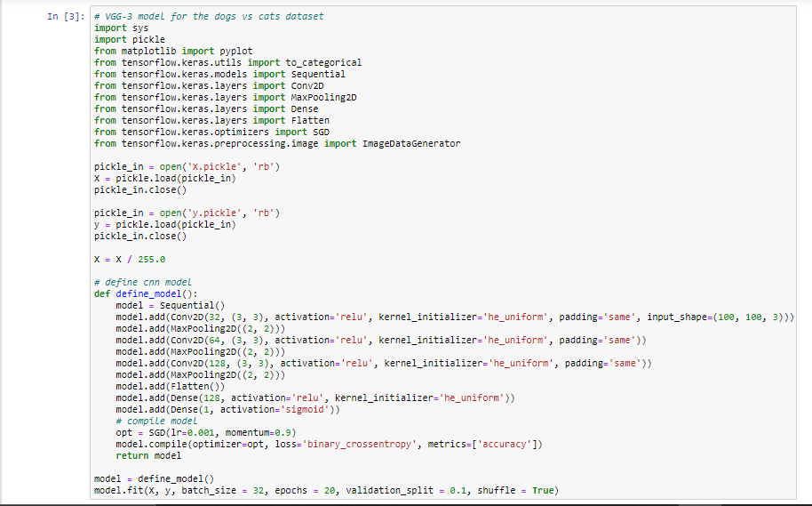Click the 'return model' line
Viewport: 812px width, 506px height.
[x=148, y=455]
